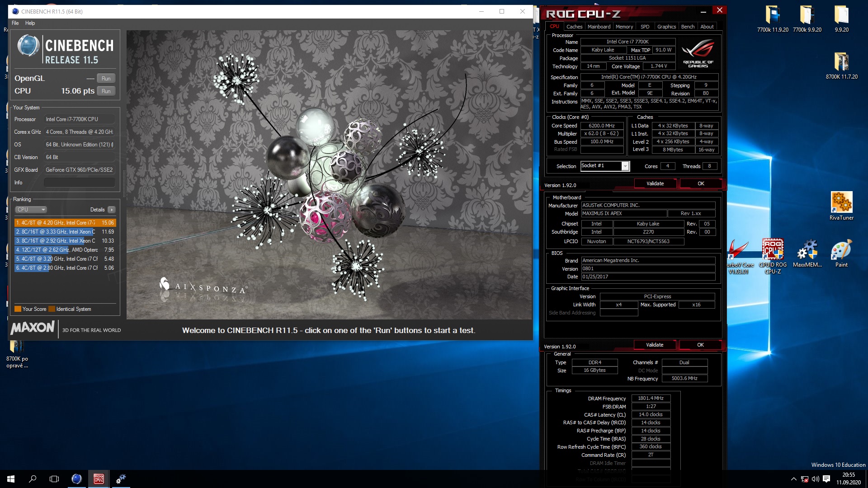Open the 9.9.20 desktop folder
Screen dimensions: 868x488
[x=841, y=19]
